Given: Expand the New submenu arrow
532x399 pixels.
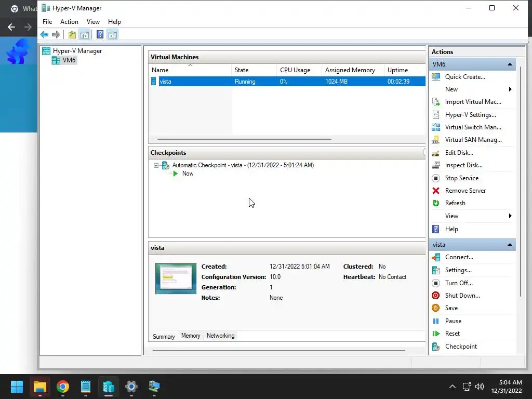Looking at the screenshot, I should pos(510,89).
